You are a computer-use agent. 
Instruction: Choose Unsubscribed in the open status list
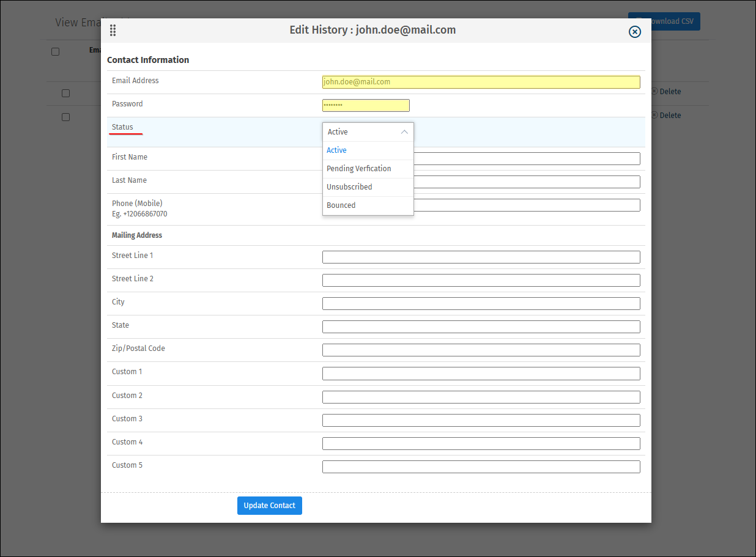click(349, 186)
